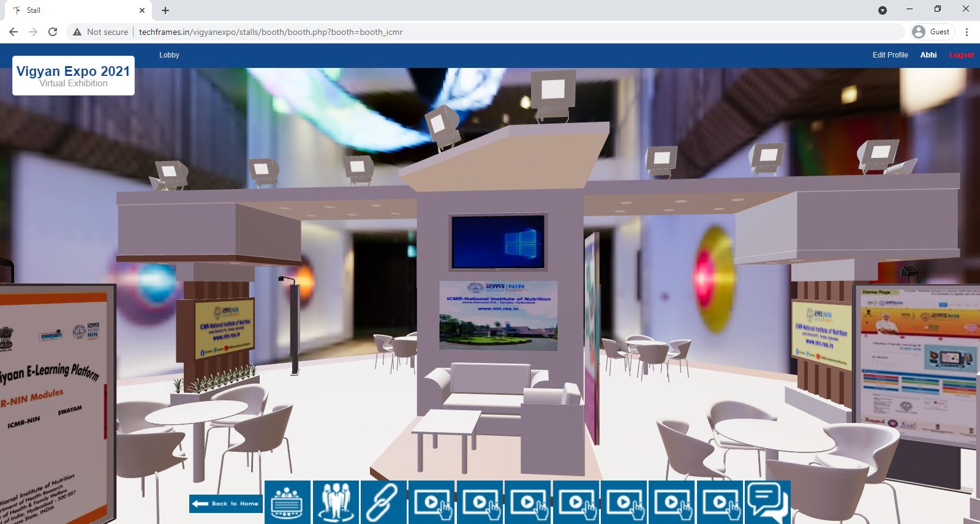Click the Windows desktop TV screen in booth

pos(497,242)
